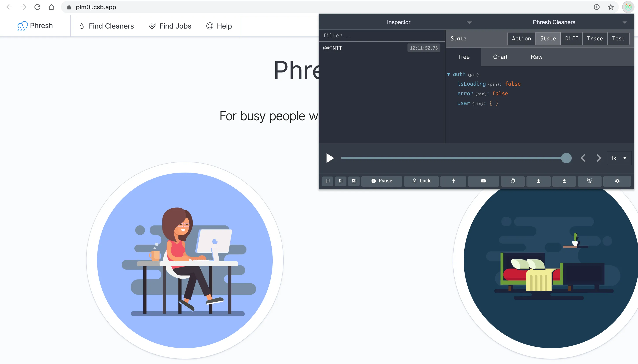
Task: Click the export state icon in toolbar
Action: [565, 180]
